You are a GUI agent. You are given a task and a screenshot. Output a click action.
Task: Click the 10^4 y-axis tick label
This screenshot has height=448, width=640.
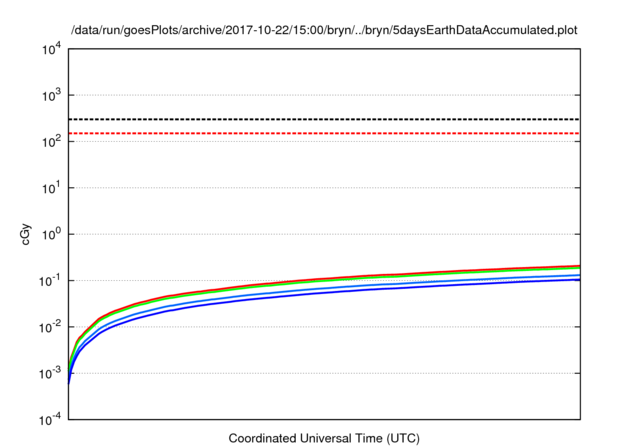coord(51,50)
